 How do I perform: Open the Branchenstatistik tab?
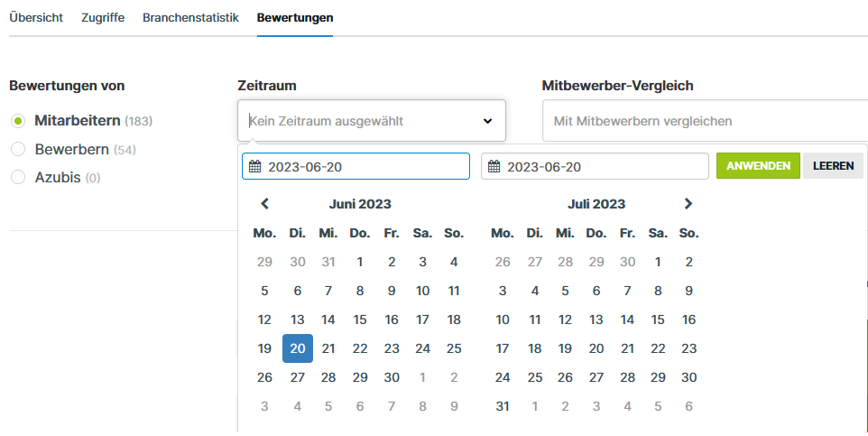click(190, 18)
